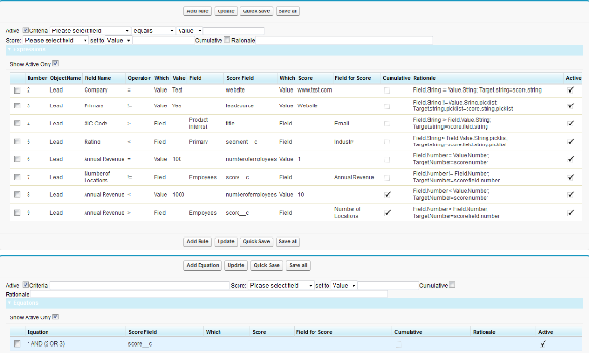Click the 'Email' field for score cell
This screenshot has height=364, width=592.
(x=342, y=124)
